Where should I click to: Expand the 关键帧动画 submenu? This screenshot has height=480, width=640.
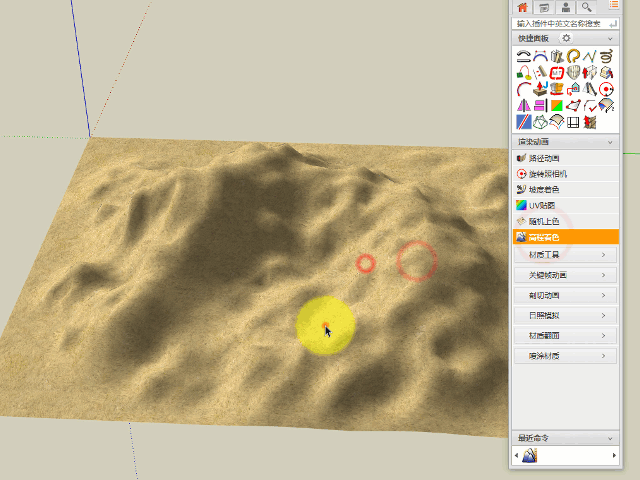click(564, 275)
